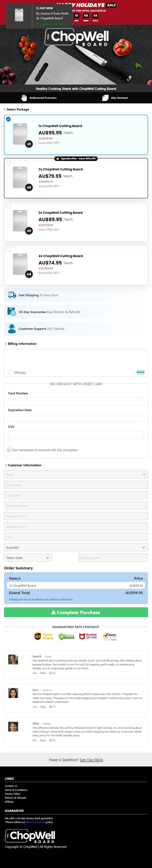
Task: Click the Antibacterial Protection hand icon
Action: tap(24, 98)
